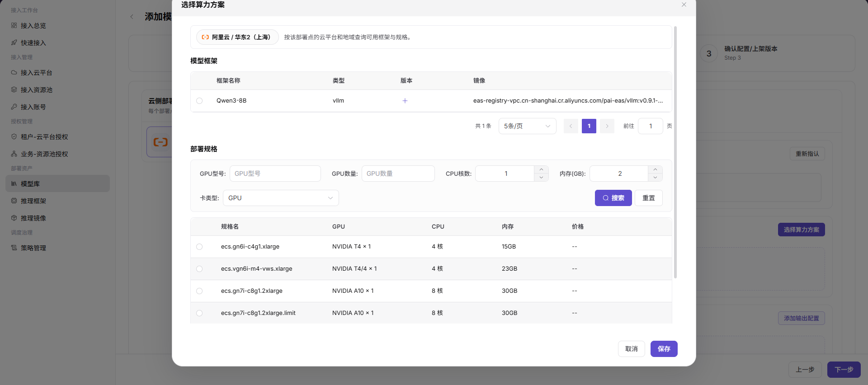Viewport: 868px width, 385px height.
Task: Click 保存 in the dialog
Action: (664, 349)
